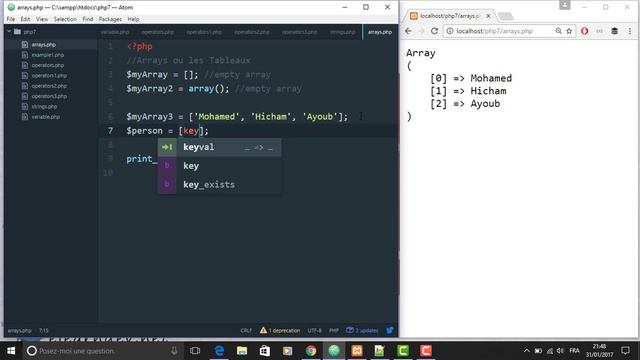Close the localhost/php7/arrays.php browser tab

pyautogui.click(x=488, y=16)
